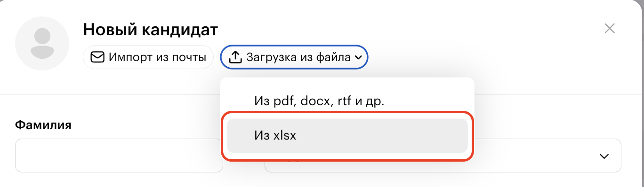The height and width of the screenshot is (187, 644).
Task: Expand the chevron in the right-side combo box
Action: [x=604, y=156]
